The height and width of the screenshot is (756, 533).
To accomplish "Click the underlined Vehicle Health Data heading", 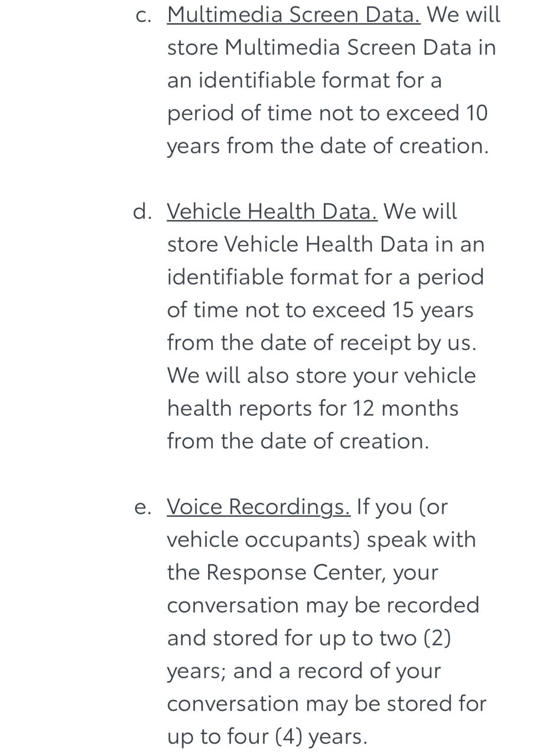I will pyautogui.click(x=272, y=212).
